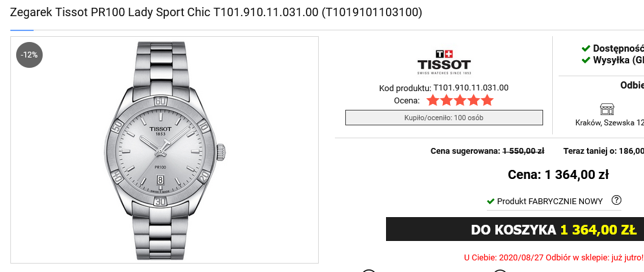644x272 pixels.
Task: Click the Kraków, Szewska store location
Action: point(610,123)
